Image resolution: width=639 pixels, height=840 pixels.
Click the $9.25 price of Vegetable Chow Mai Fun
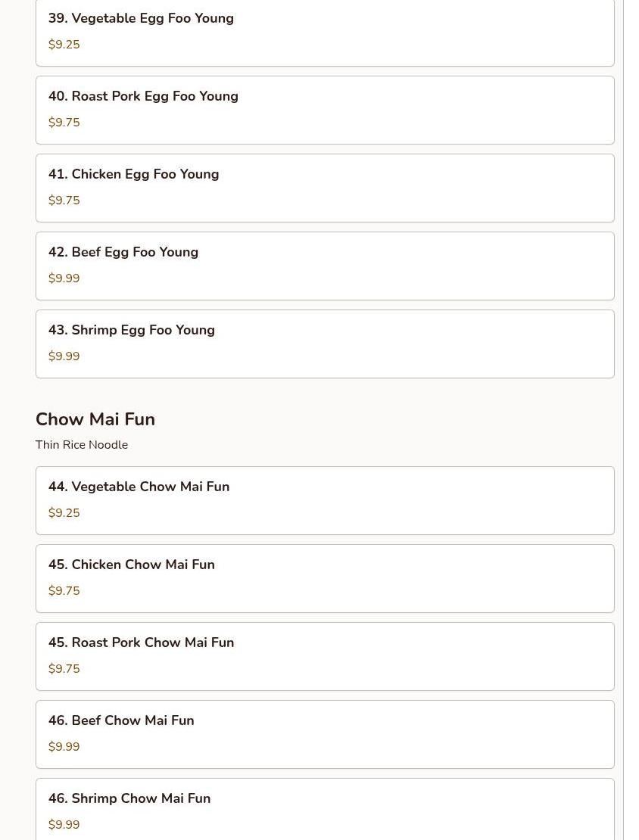click(x=64, y=513)
